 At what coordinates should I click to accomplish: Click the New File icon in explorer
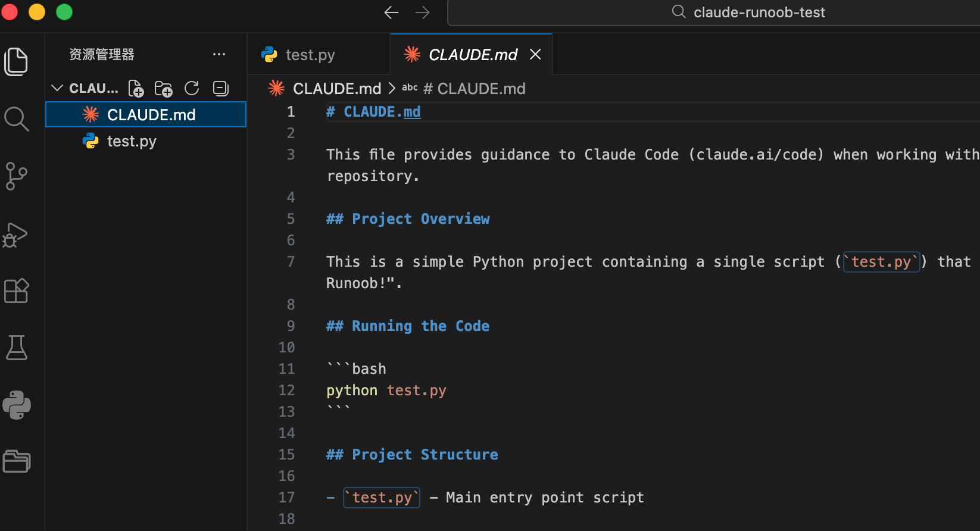(136, 89)
